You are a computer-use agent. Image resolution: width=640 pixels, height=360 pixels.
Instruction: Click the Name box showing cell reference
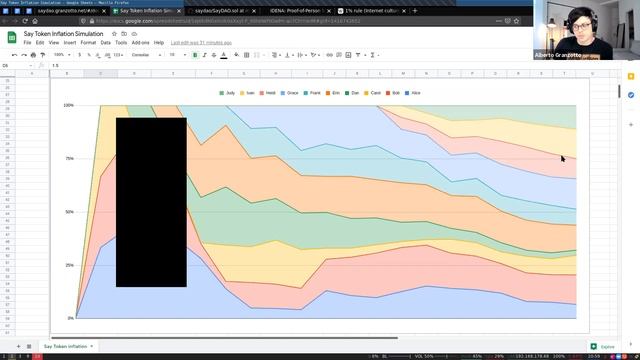(16, 65)
